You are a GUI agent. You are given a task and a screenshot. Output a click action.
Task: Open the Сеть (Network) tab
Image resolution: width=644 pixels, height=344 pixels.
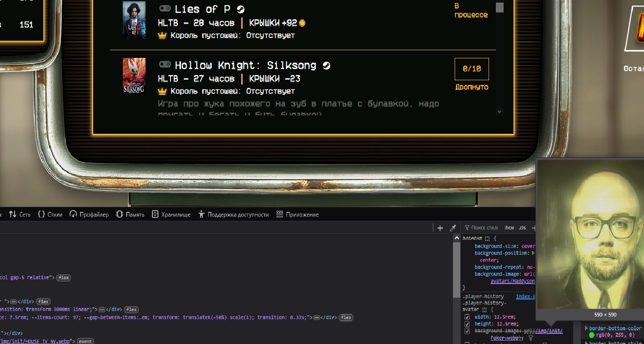20,214
